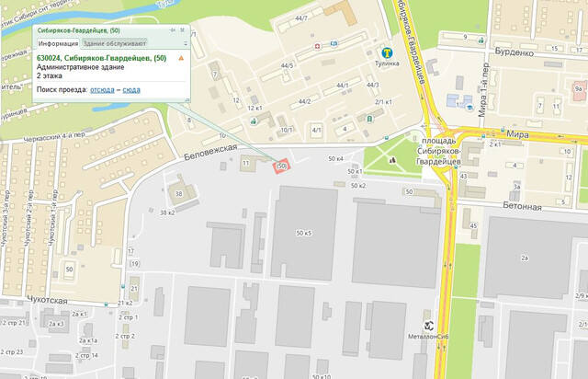Click the building labeled 50 к5
This screenshot has width=588, height=379.
[x=303, y=233]
